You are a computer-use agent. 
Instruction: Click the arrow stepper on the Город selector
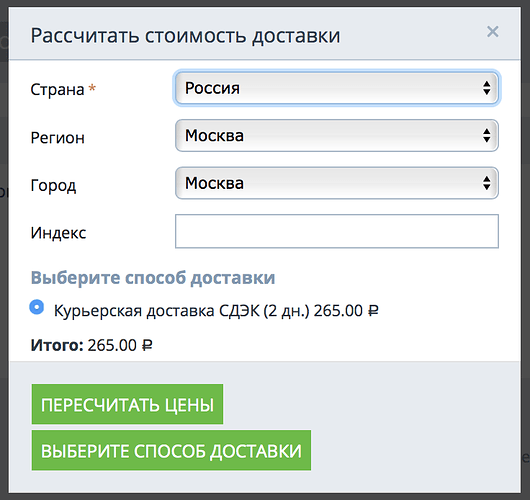click(x=487, y=183)
